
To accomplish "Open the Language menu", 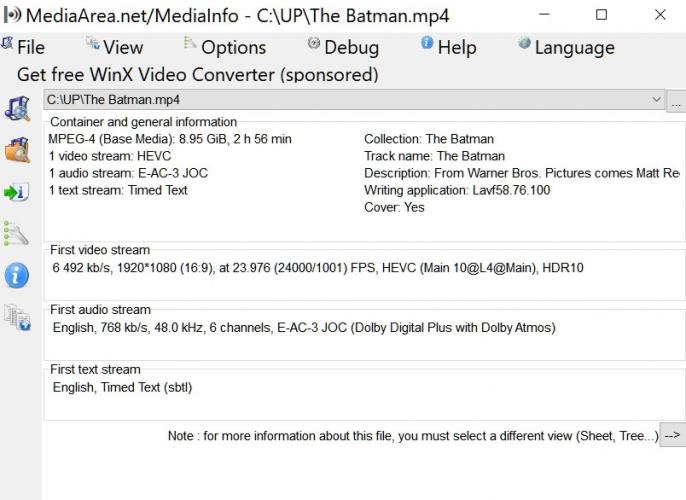I will [x=566, y=47].
